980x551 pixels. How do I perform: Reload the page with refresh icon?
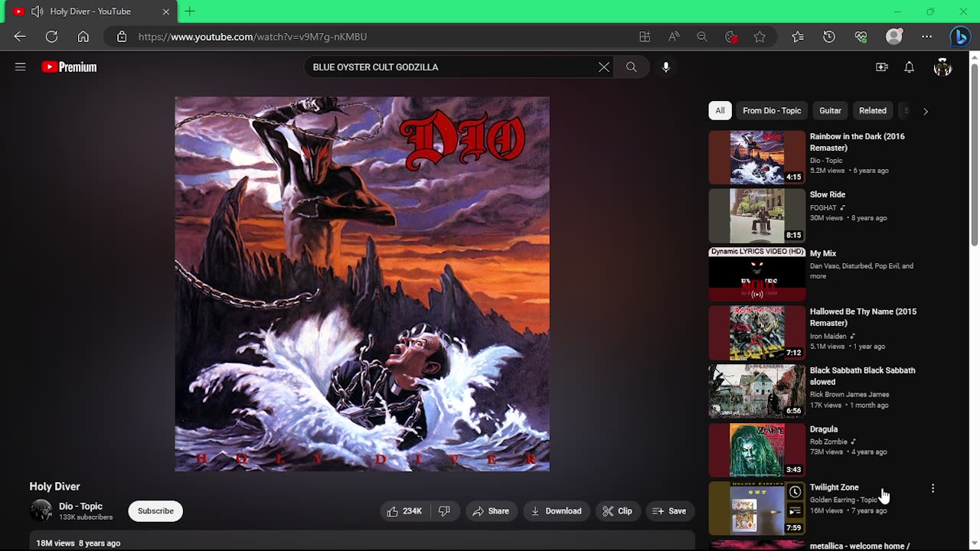click(51, 37)
